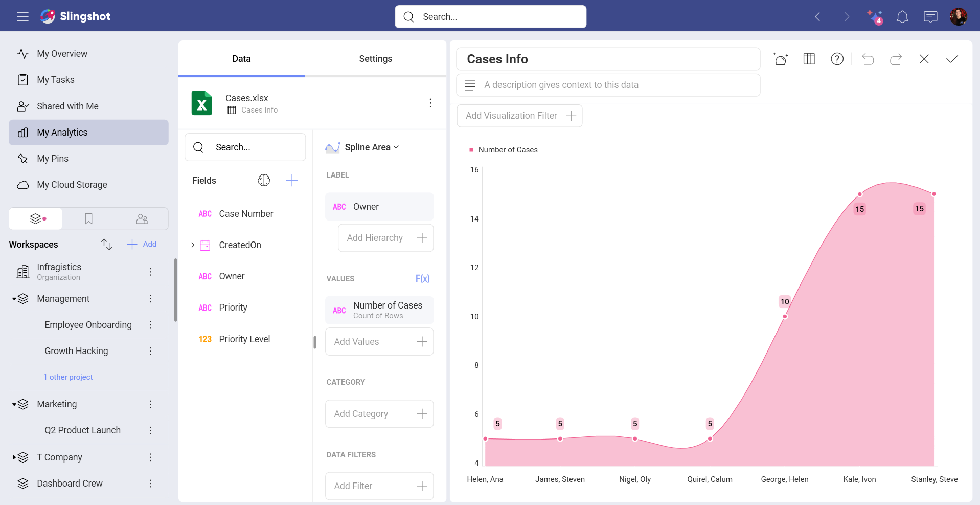
Task: Open the F(x) calculated values option
Action: [x=422, y=279]
